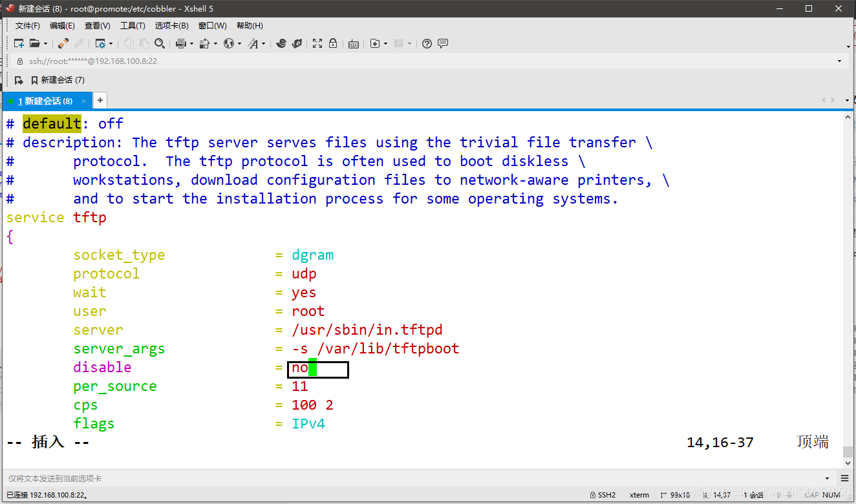
Task: Click the New session toolbar icon
Action: tap(19, 43)
